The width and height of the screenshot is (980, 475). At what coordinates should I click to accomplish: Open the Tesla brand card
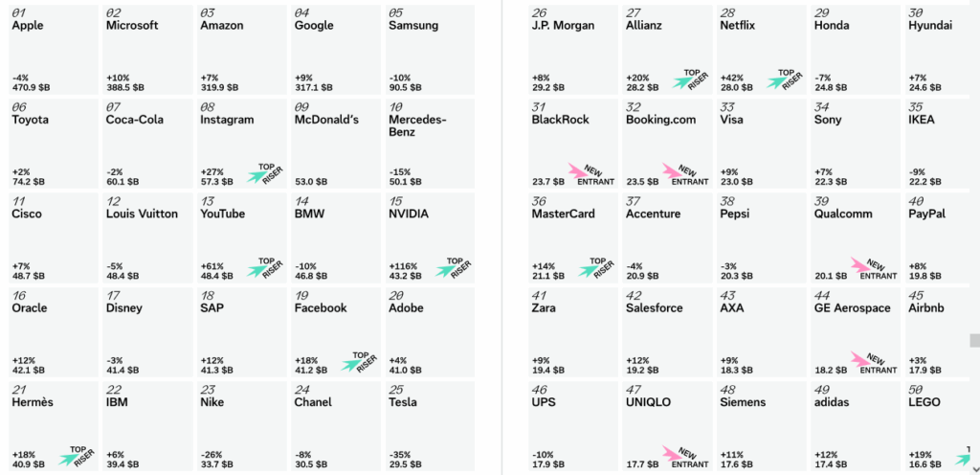[430, 425]
